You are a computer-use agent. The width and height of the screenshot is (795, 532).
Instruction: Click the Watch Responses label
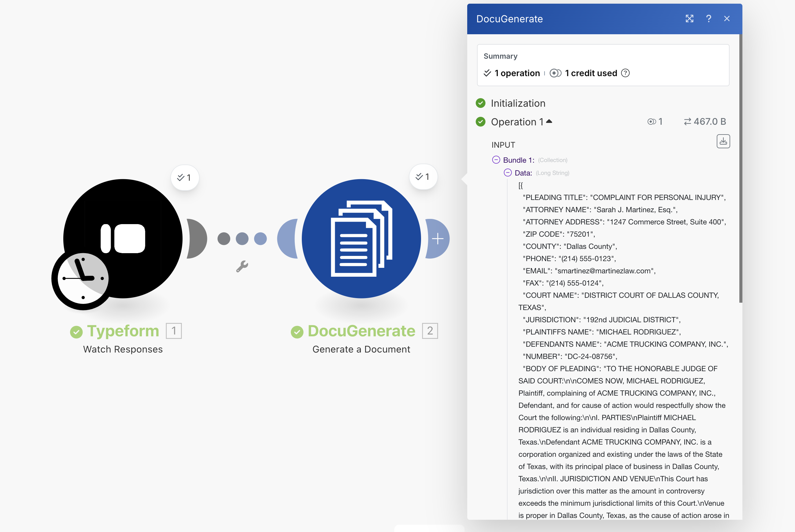pyautogui.click(x=123, y=349)
